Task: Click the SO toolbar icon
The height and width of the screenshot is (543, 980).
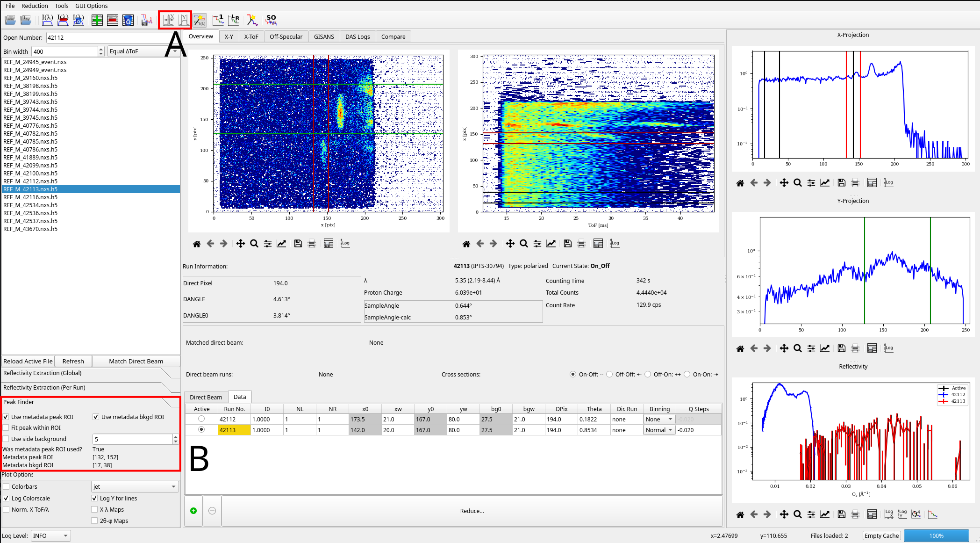Action: [x=271, y=20]
